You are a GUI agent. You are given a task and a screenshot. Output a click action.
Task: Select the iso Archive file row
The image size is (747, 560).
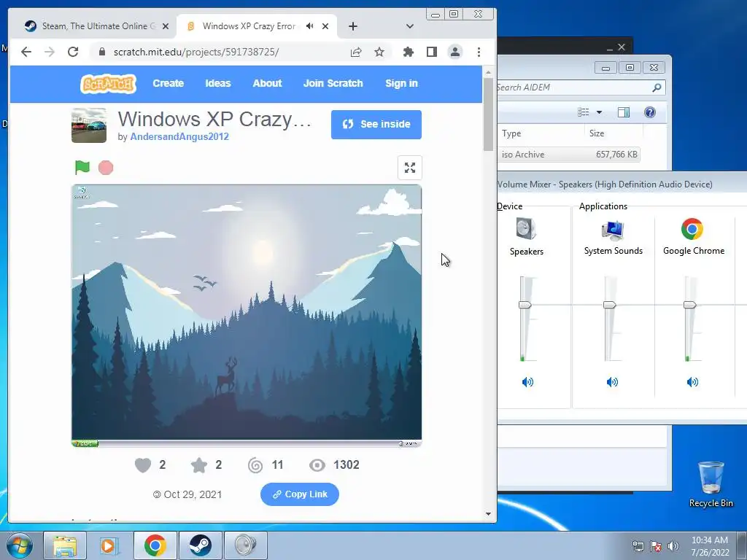(569, 155)
